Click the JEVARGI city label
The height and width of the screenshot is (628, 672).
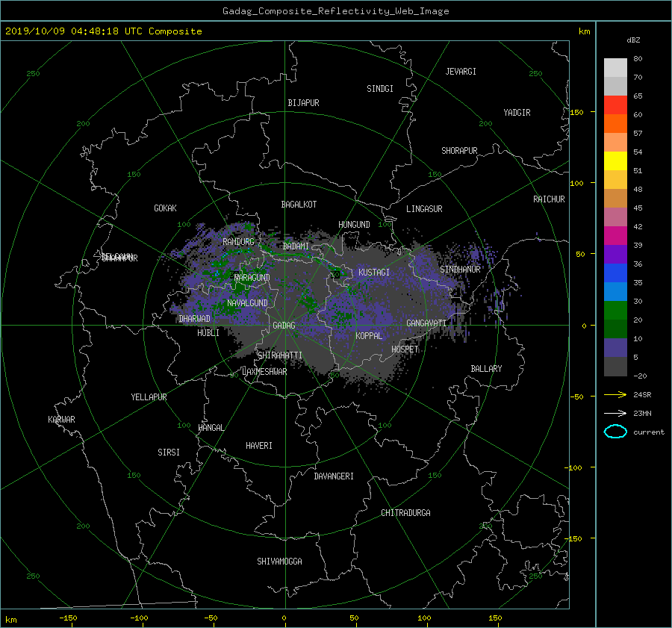pyautogui.click(x=461, y=72)
